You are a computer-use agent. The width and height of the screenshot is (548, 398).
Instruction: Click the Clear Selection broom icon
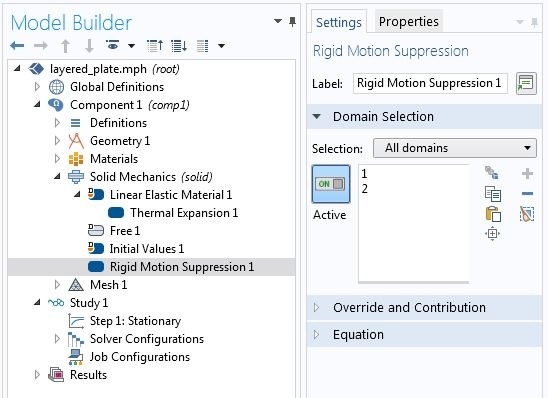pyautogui.click(x=527, y=214)
